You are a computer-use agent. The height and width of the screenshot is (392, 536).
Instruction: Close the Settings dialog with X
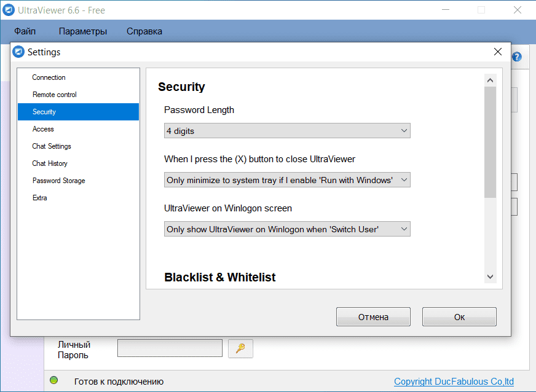(498, 52)
